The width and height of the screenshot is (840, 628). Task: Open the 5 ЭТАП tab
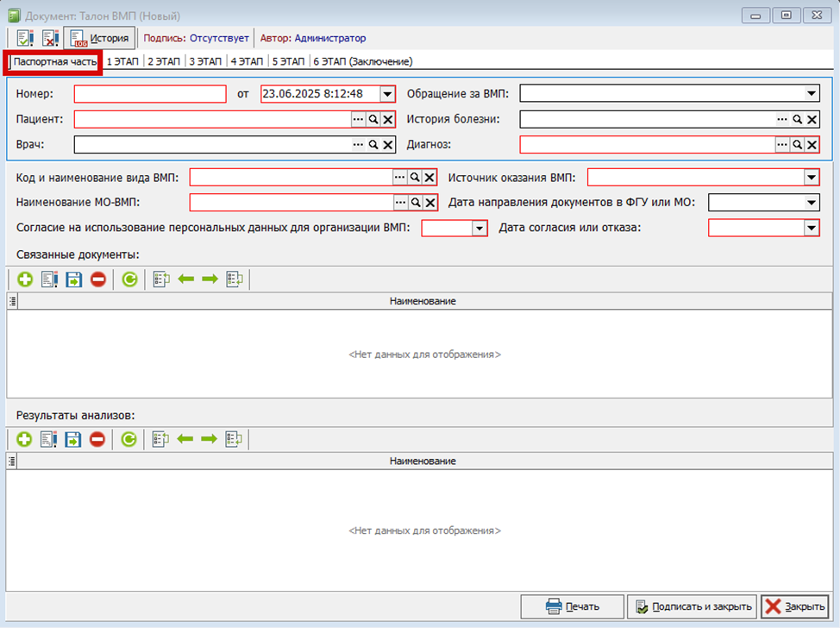(288, 61)
